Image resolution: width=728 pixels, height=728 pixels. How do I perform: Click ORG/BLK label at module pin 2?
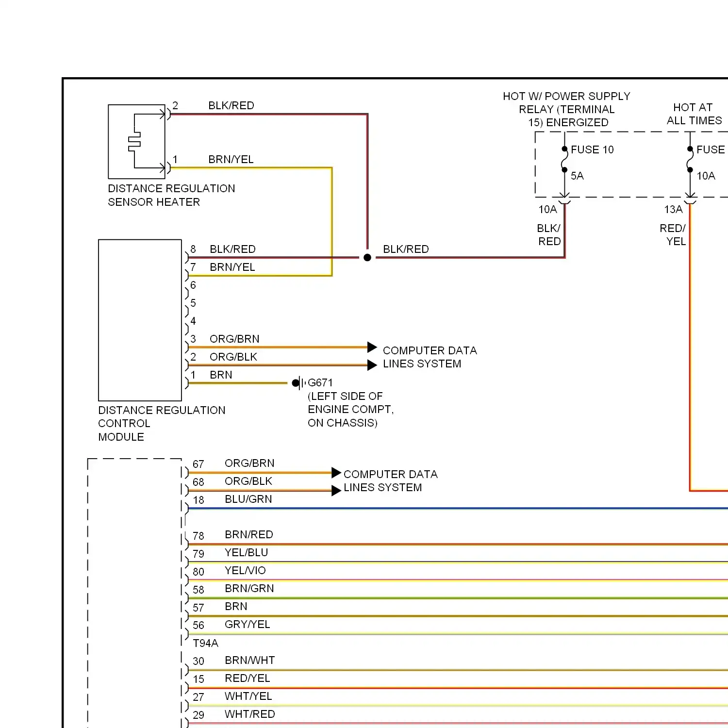point(233,357)
